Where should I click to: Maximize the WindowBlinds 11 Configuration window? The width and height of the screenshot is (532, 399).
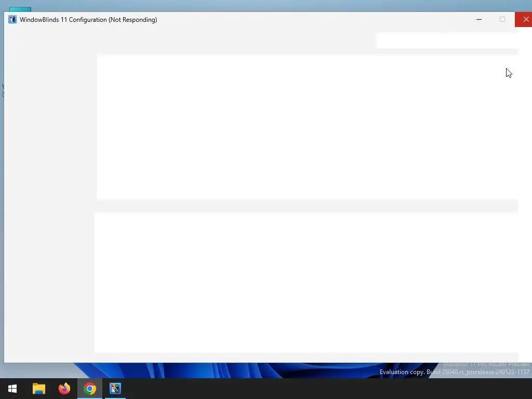pos(502,19)
